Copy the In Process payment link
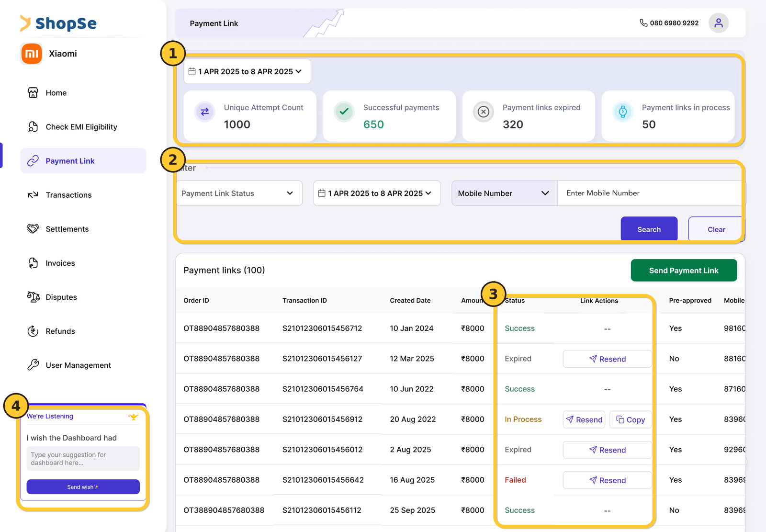This screenshot has width=766, height=532. (x=631, y=419)
